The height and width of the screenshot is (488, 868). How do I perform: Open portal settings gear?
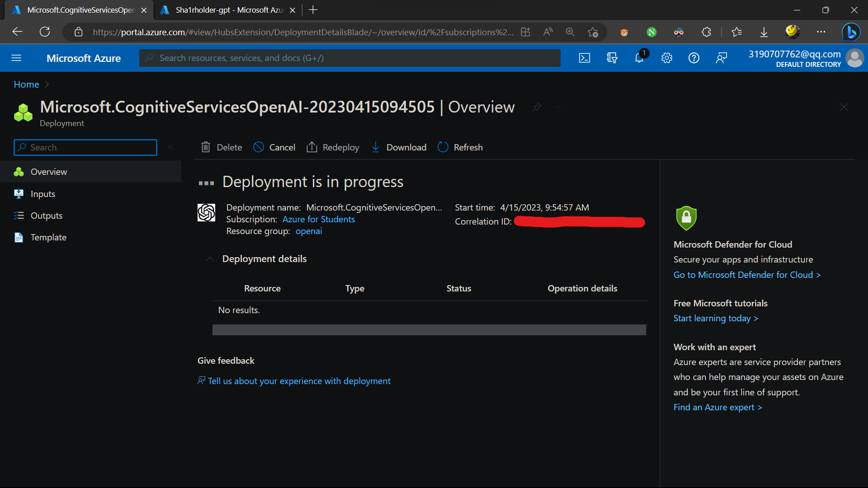click(667, 58)
